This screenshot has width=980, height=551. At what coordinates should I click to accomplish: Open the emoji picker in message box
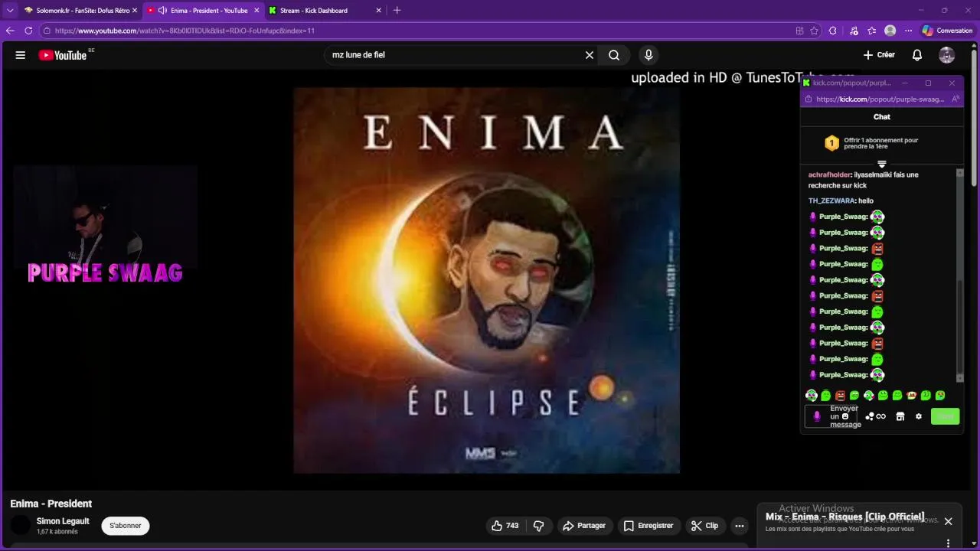(x=845, y=416)
